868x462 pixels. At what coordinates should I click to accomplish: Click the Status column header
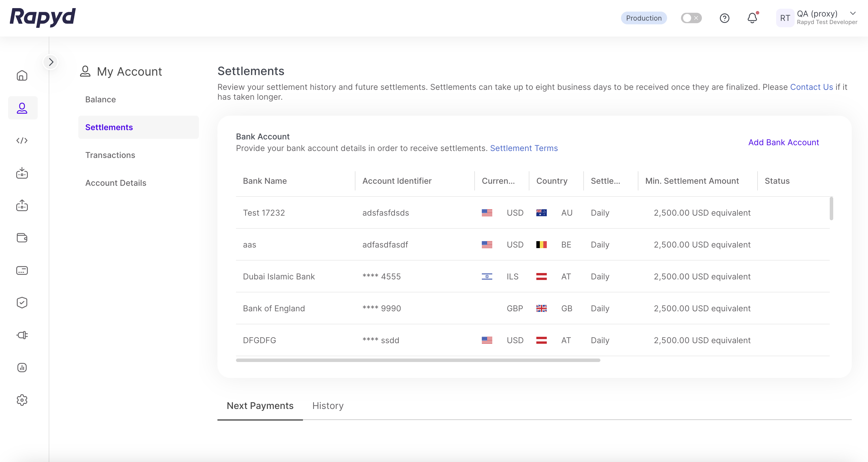(x=777, y=181)
